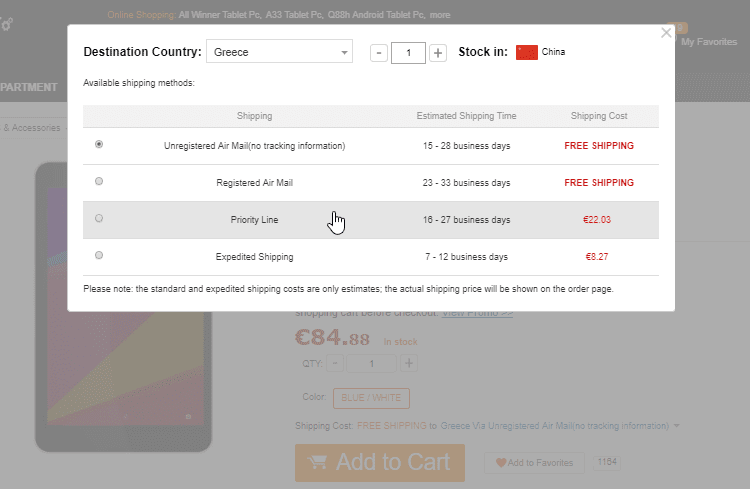Select Unregistered Air Mail radio button

(x=99, y=144)
